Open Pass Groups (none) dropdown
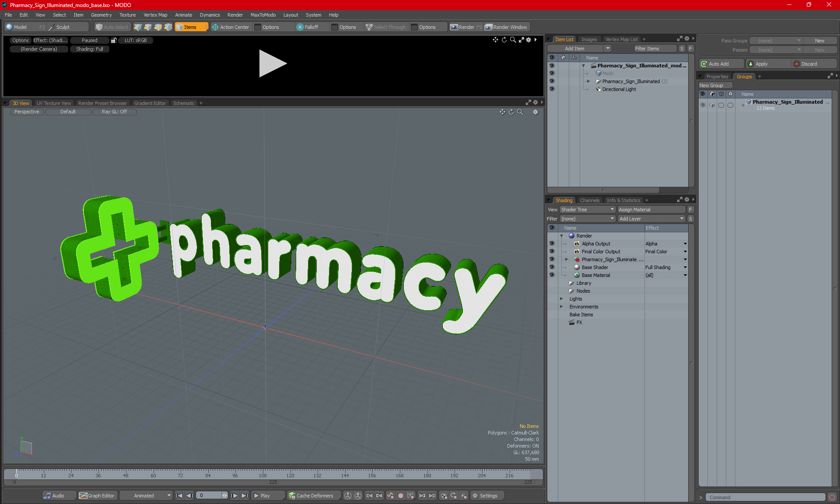The height and width of the screenshot is (504, 840). (776, 41)
